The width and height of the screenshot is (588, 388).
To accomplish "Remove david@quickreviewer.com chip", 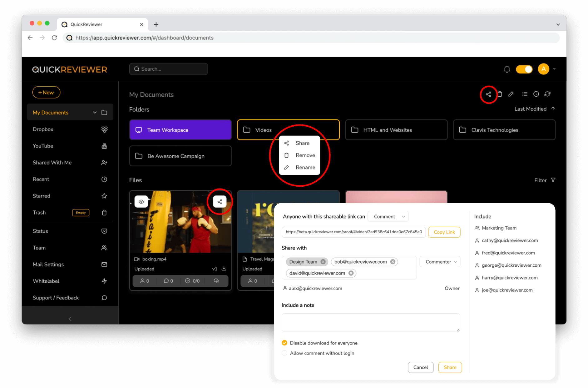I will (351, 273).
